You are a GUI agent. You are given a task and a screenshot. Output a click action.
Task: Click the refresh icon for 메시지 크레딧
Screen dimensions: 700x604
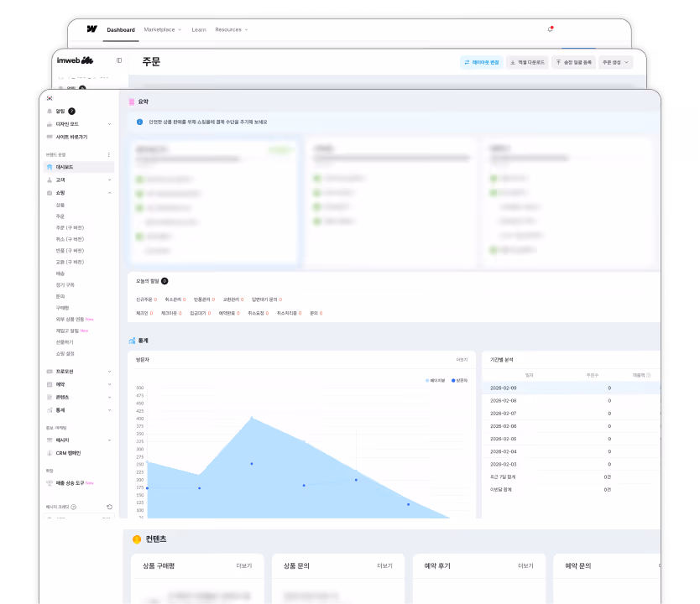coord(109,507)
